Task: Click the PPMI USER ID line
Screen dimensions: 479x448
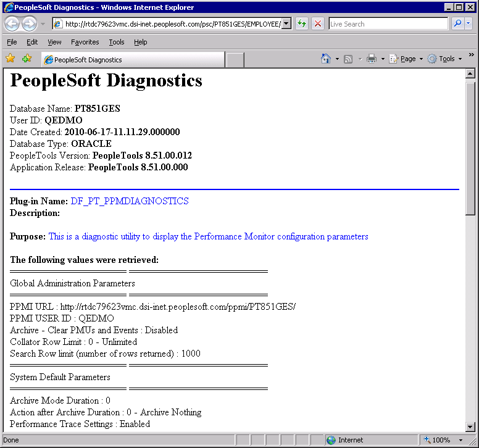Action: click(62, 318)
